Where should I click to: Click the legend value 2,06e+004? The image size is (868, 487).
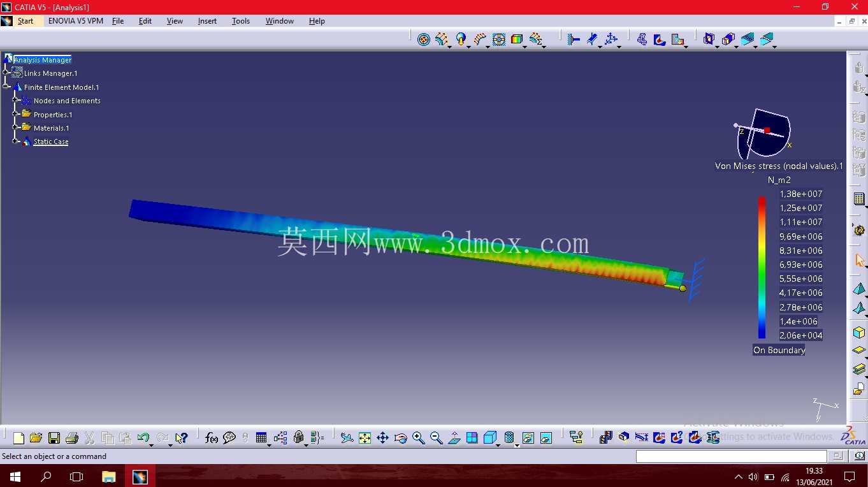coord(801,335)
